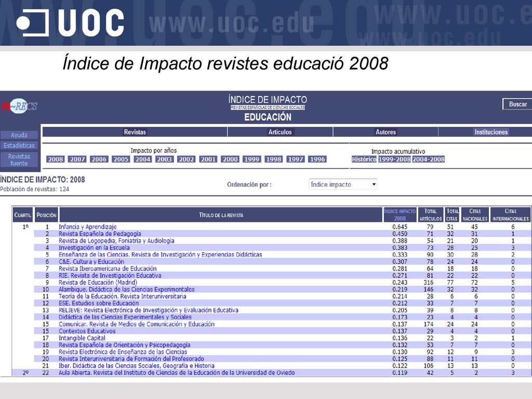This screenshot has height=399, width=532.
Task: Open the Estadísticas sidebar link
Action: [19, 145]
